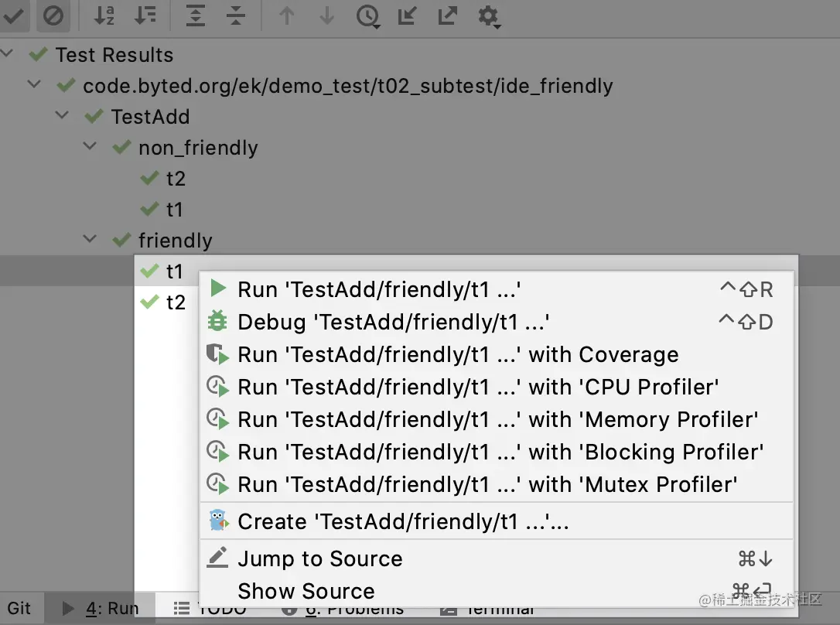840x625 pixels.
Task: Collapse the non_friendly subtest group
Action: (90, 145)
